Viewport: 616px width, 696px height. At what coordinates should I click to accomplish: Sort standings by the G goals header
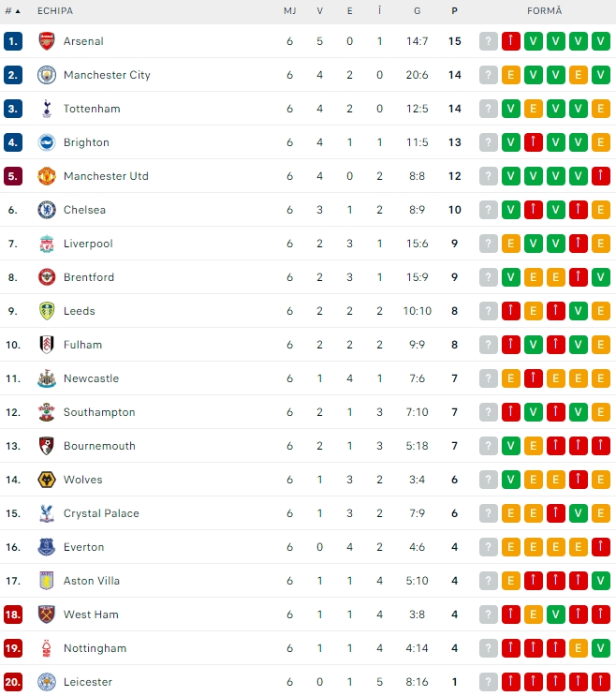click(417, 10)
